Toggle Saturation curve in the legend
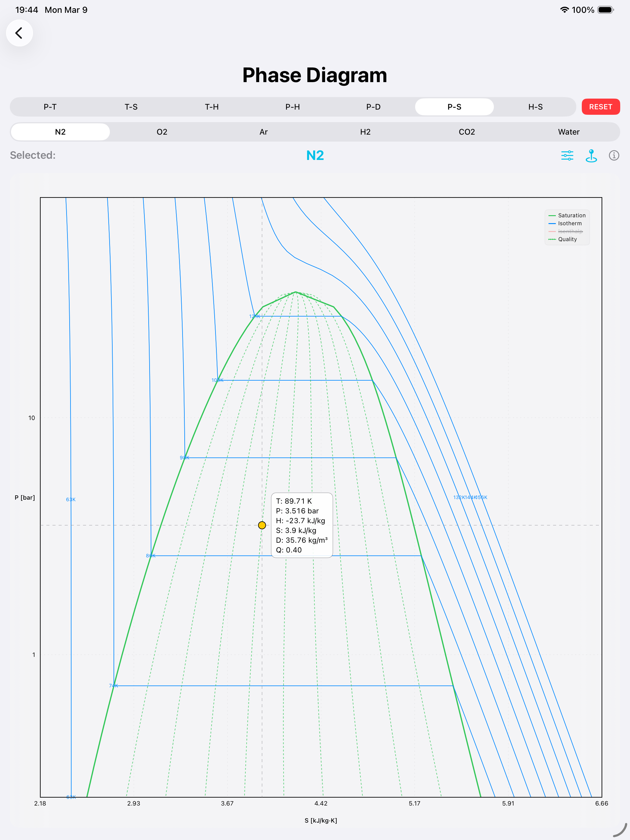Image resolution: width=630 pixels, height=840 pixels. 567,215
